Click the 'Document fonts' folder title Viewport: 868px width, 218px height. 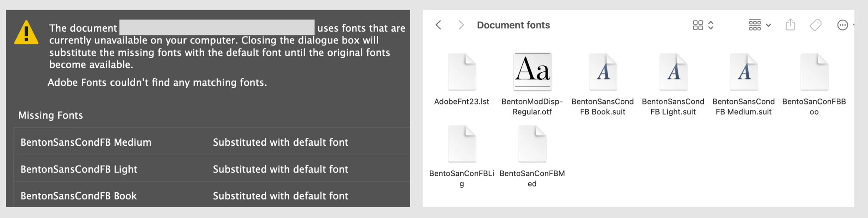(x=513, y=25)
